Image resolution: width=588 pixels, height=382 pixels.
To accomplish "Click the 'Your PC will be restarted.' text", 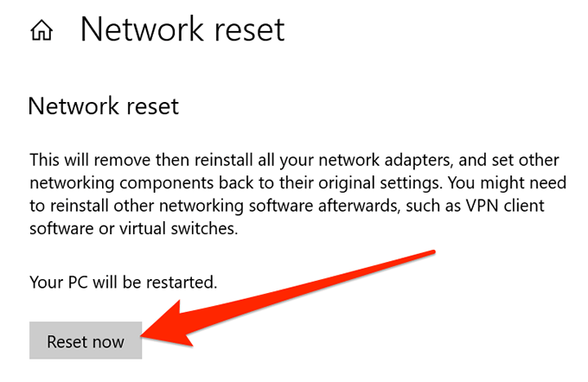I will click(x=123, y=282).
